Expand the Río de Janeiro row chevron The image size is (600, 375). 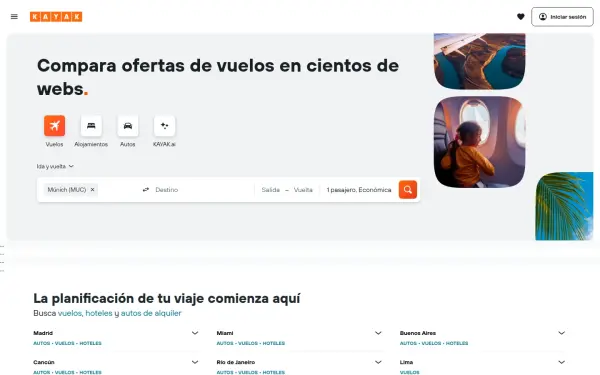click(378, 362)
